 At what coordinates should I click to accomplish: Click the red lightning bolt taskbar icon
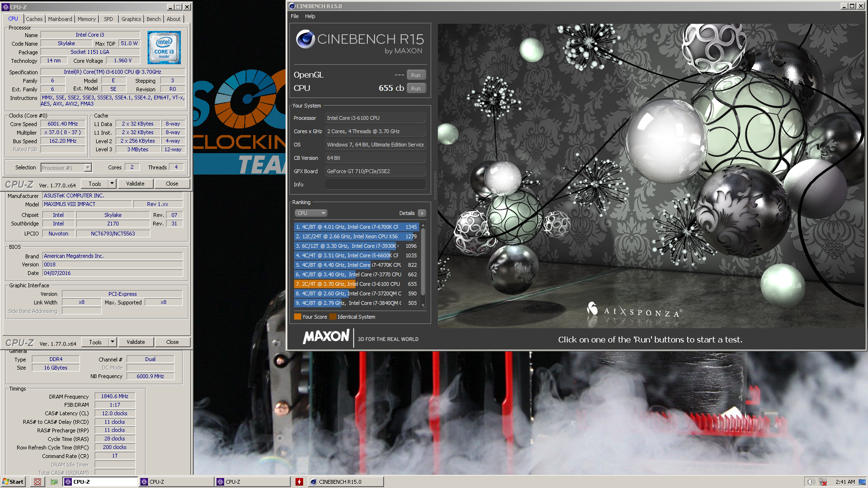299,482
